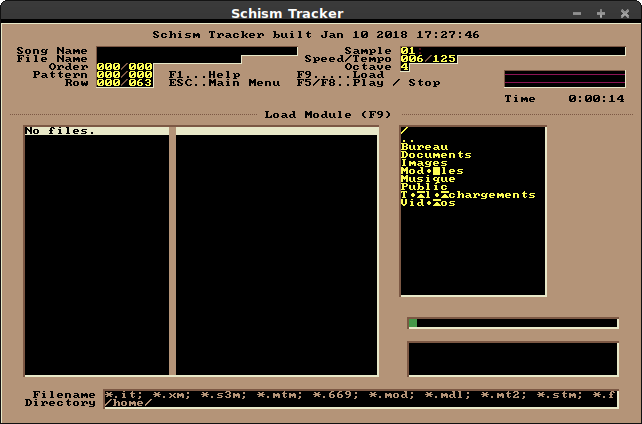The height and width of the screenshot is (424, 642).
Task: Click the oscilloscope display with magenta lines
Action: (565, 79)
